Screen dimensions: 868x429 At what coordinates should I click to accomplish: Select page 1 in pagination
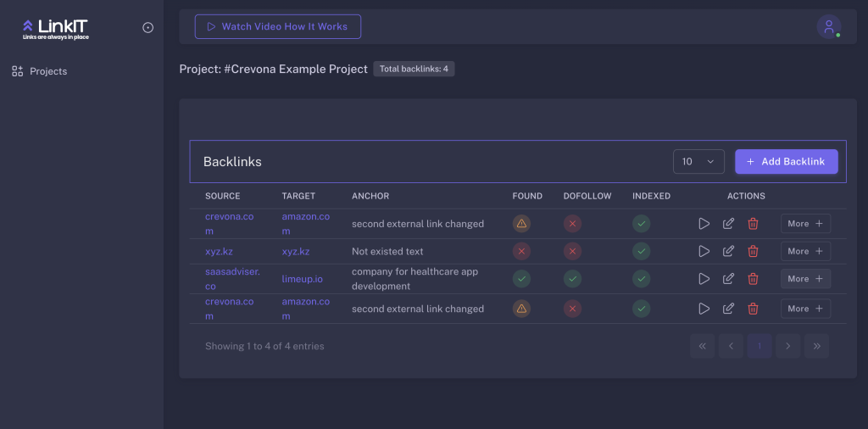click(x=759, y=346)
